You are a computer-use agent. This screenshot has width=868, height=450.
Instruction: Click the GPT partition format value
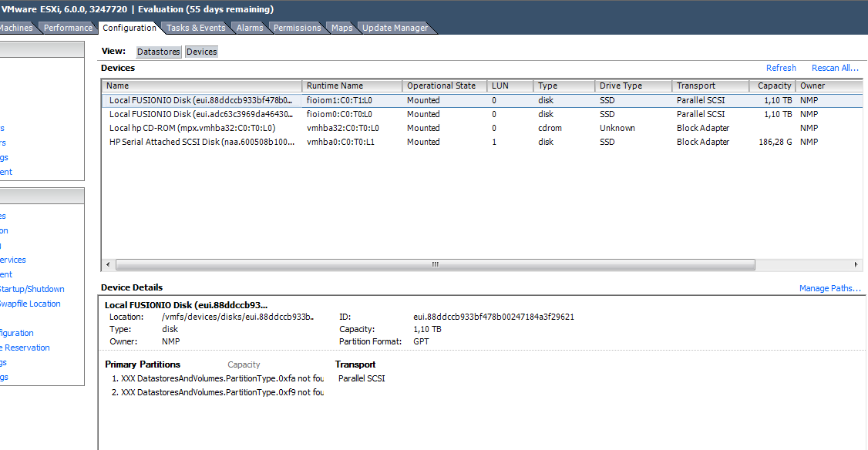coord(421,341)
